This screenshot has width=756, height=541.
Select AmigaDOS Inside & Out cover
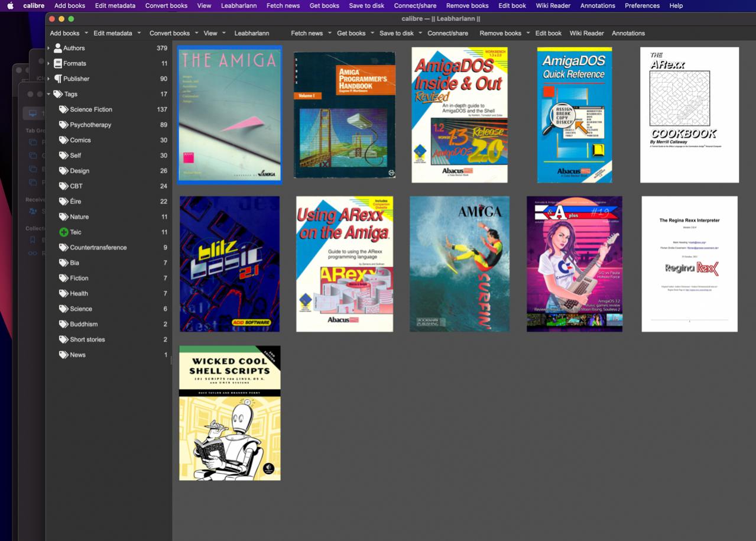459,115
